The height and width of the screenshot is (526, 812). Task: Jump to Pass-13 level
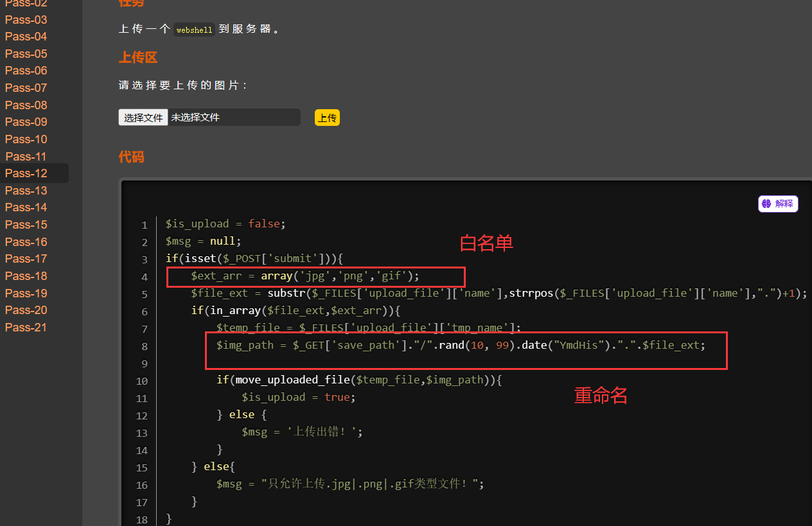(26, 191)
